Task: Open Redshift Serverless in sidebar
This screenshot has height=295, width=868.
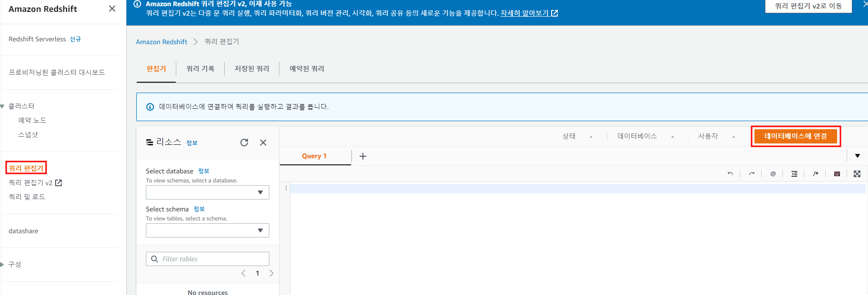Action: click(37, 39)
